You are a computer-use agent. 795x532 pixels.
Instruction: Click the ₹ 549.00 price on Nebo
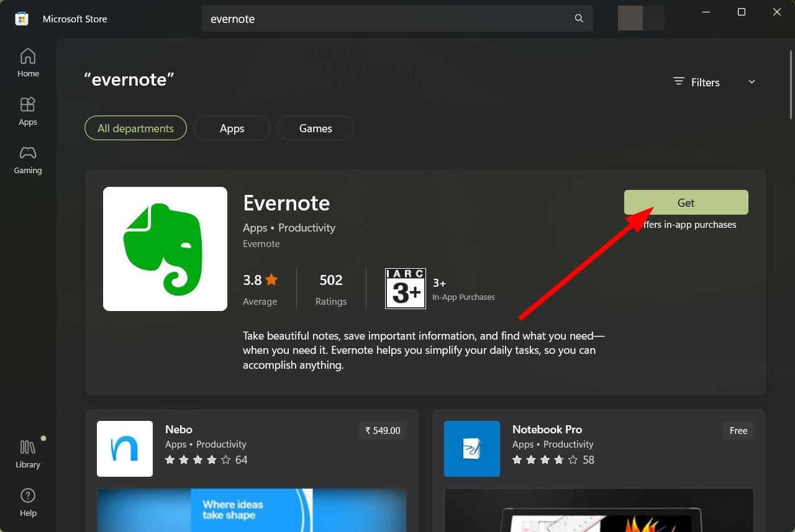click(383, 430)
